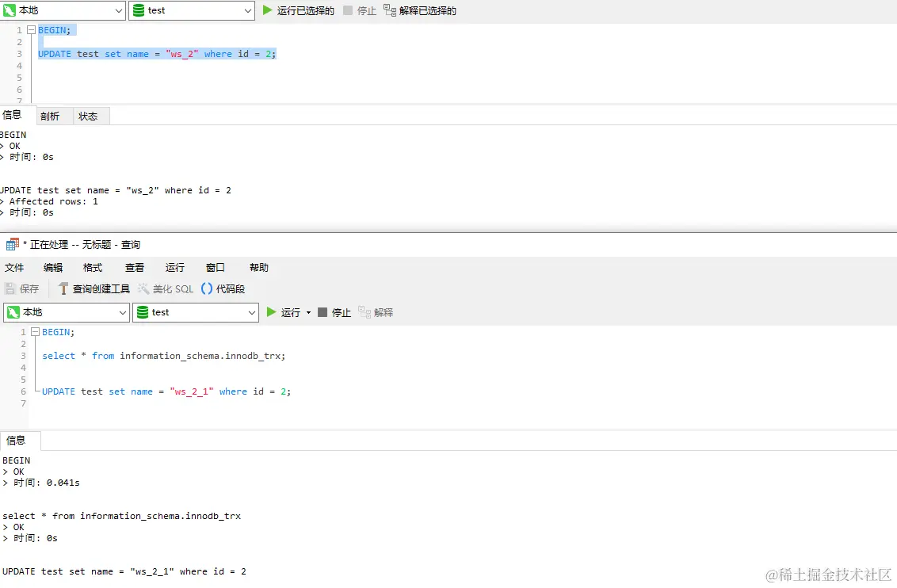Viewport: 897px width, 588px height.
Task: Open the 文件 menu
Action: coord(14,268)
